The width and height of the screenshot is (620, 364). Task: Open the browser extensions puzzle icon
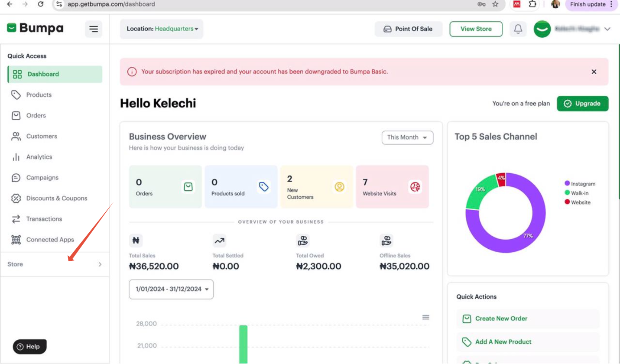pyautogui.click(x=532, y=4)
